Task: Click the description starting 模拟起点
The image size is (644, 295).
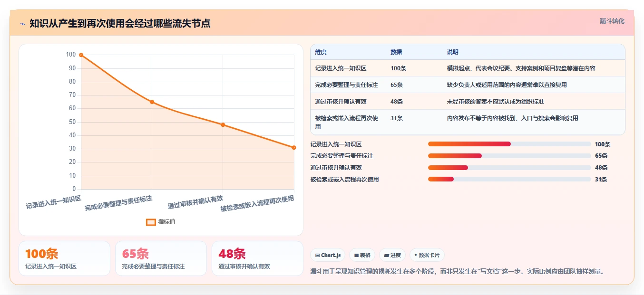Action: (521, 68)
